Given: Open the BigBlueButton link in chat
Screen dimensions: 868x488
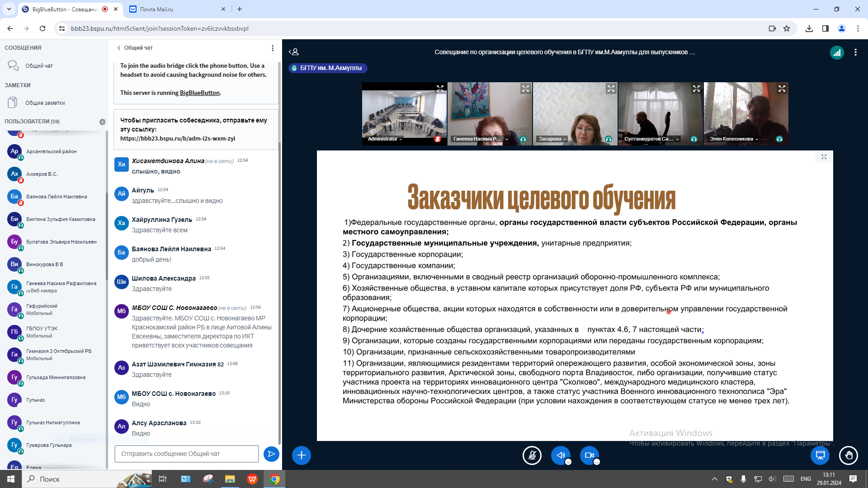Looking at the screenshot, I should (x=199, y=93).
